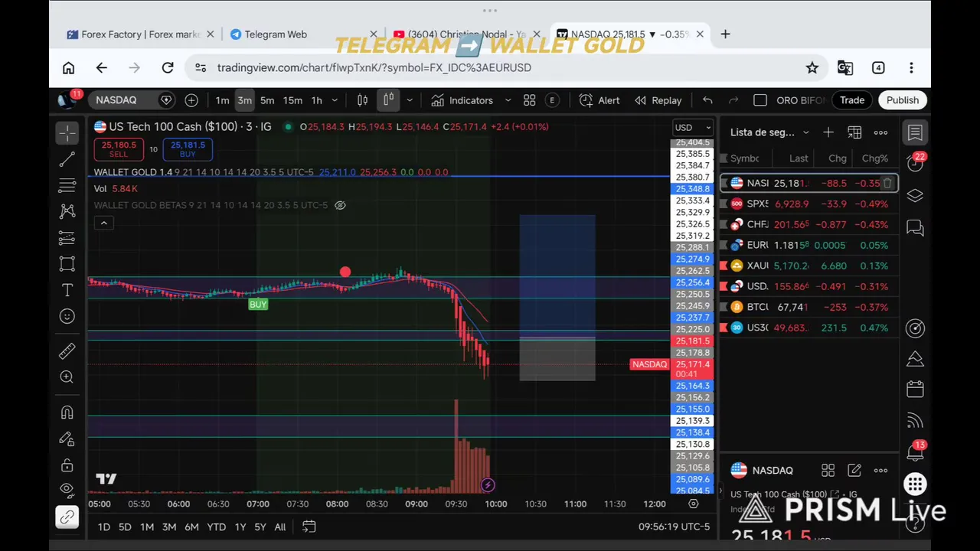The image size is (980, 551).
Task: Undo the last chart action
Action: point(707,100)
